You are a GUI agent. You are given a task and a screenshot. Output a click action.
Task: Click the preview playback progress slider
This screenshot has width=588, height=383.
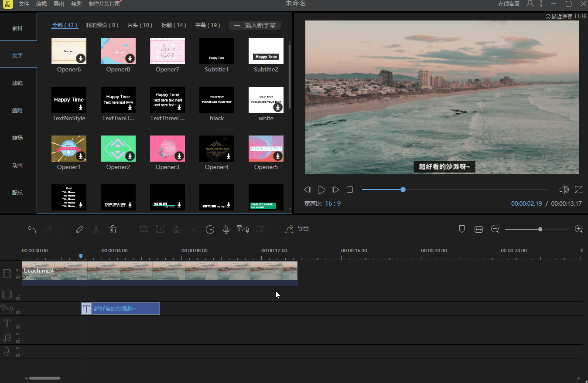pos(455,190)
